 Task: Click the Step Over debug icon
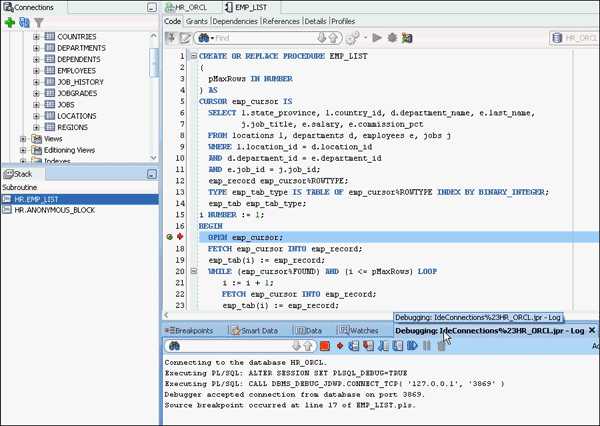[x=354, y=346]
